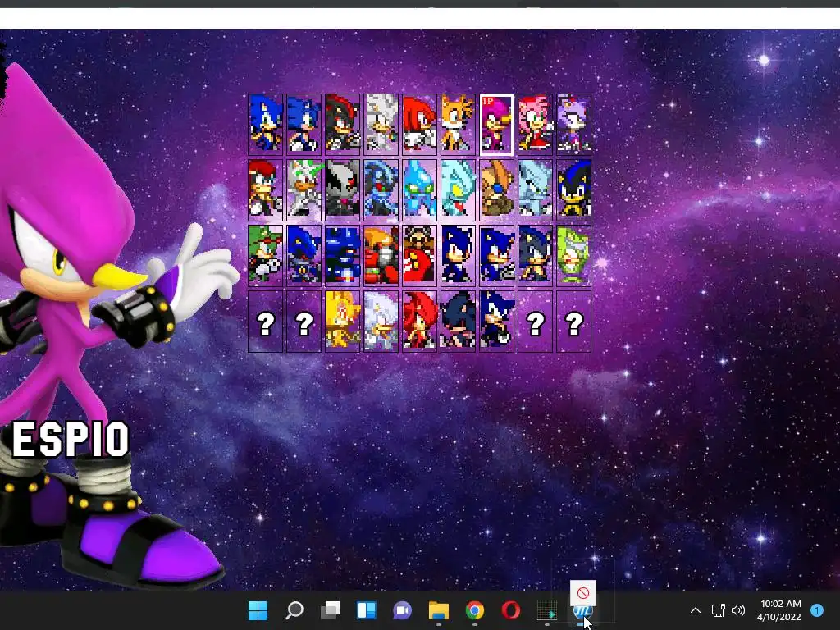Select the red-and-orange robot portrait
The height and width of the screenshot is (630, 840).
click(x=381, y=255)
